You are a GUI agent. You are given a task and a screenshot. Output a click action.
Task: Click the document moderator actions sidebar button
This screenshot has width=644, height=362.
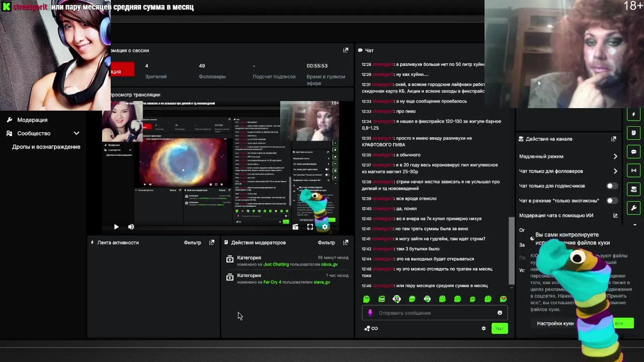tap(633, 133)
